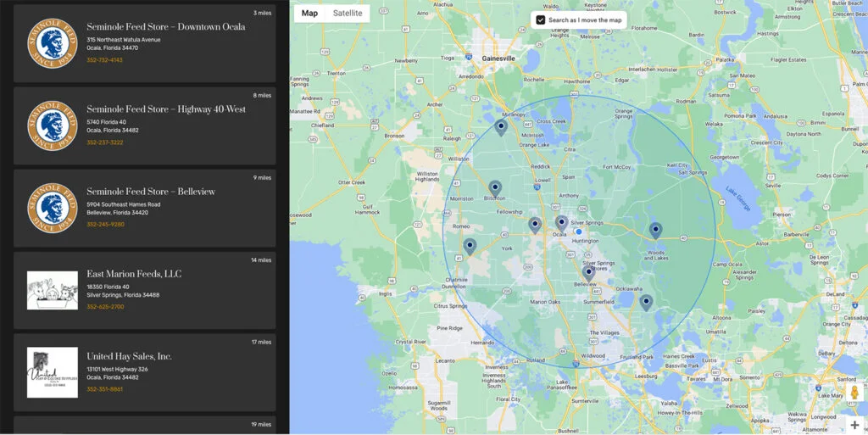Zoom in with the plus button

click(854, 425)
